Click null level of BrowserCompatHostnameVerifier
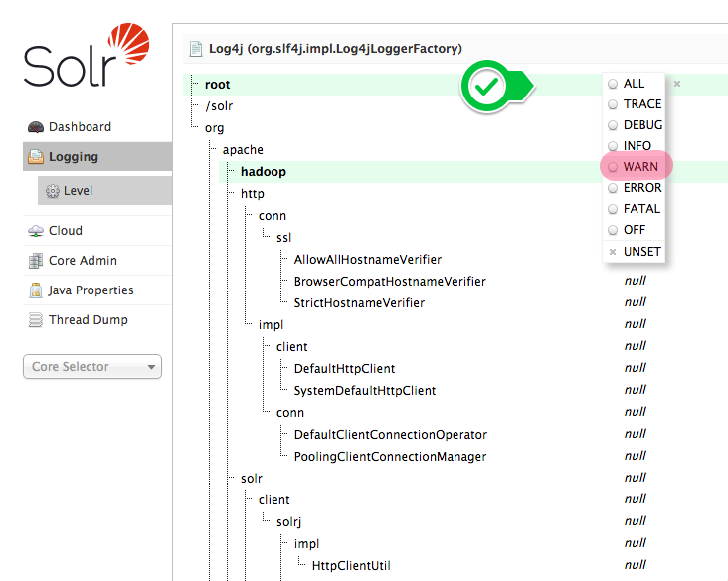Image resolution: width=728 pixels, height=581 pixels. point(636,281)
